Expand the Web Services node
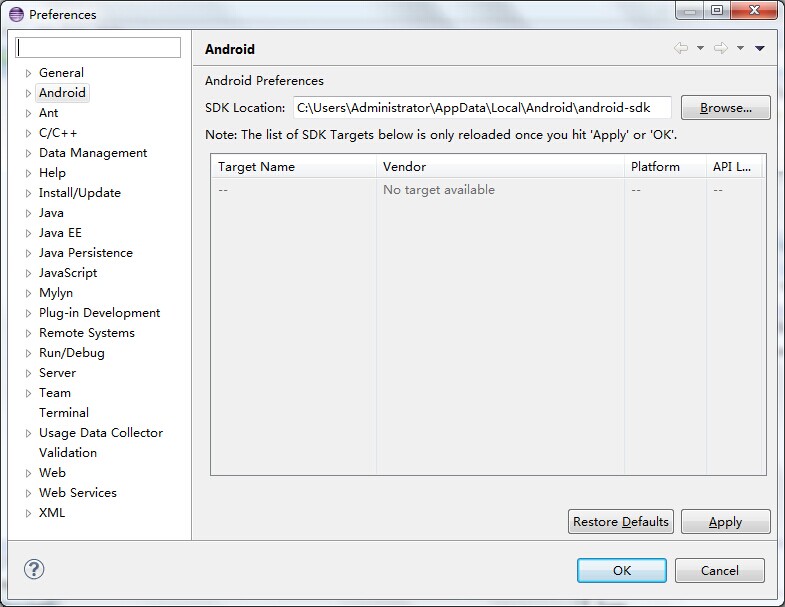 click(29, 493)
